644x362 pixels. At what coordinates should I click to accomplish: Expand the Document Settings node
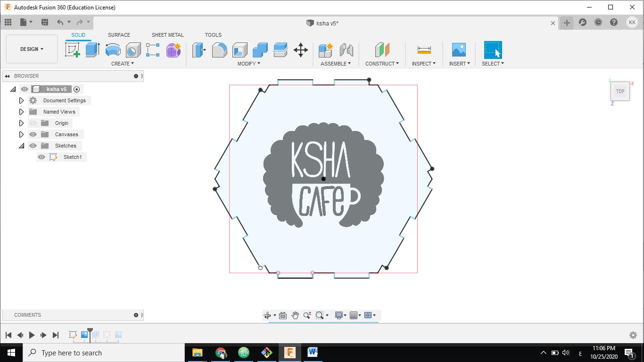click(x=21, y=100)
